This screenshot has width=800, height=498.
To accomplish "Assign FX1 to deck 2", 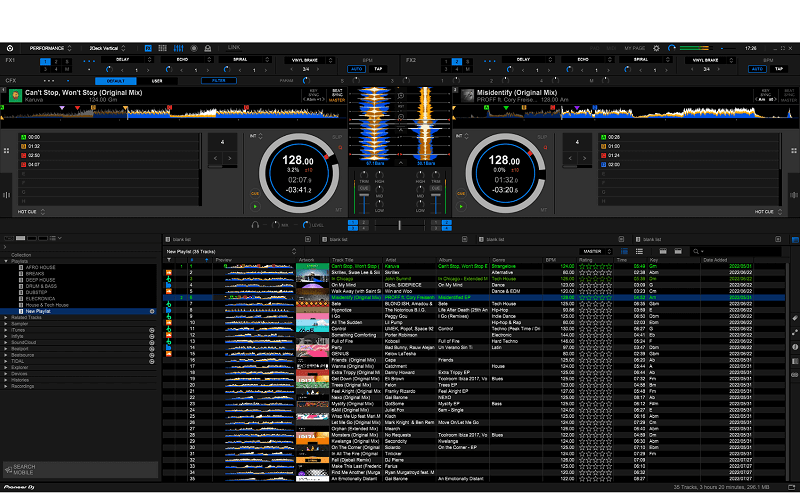I will (56, 62).
